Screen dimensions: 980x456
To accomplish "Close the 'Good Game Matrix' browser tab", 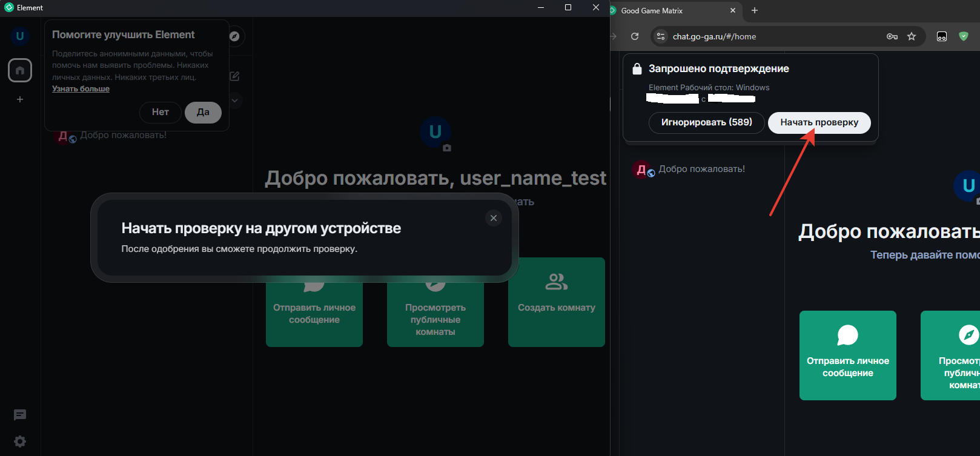I will 733,11.
